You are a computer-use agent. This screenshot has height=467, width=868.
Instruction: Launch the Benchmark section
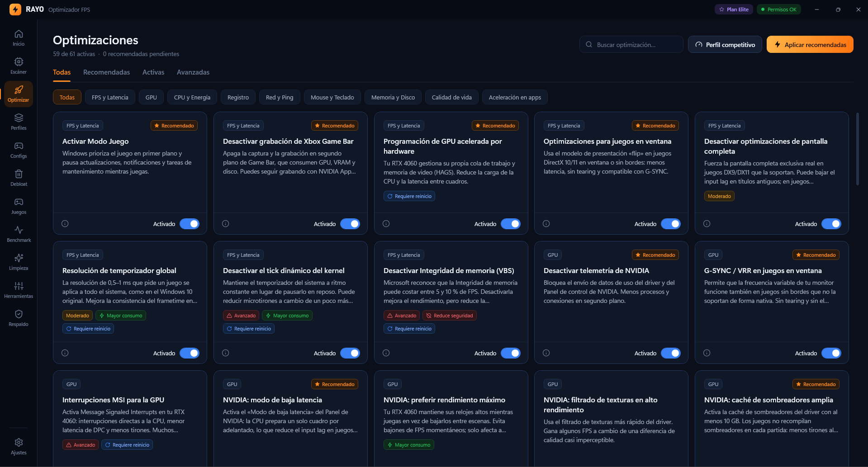point(19,234)
